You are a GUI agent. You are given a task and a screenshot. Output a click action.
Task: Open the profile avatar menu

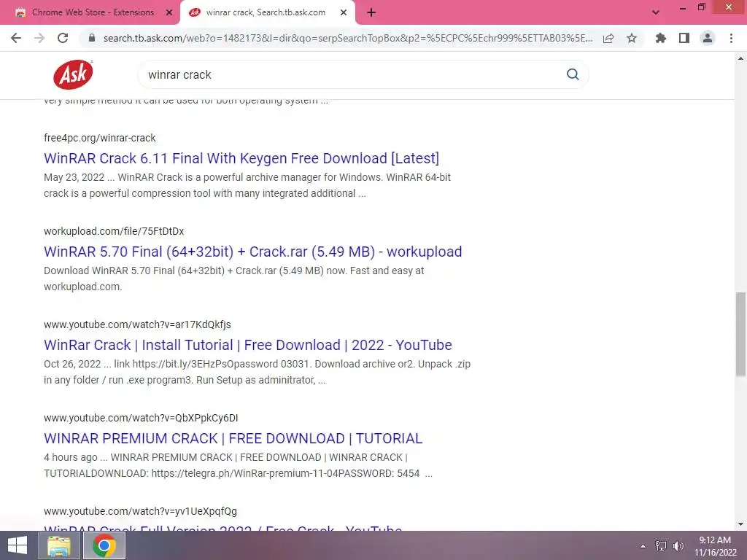pos(708,38)
